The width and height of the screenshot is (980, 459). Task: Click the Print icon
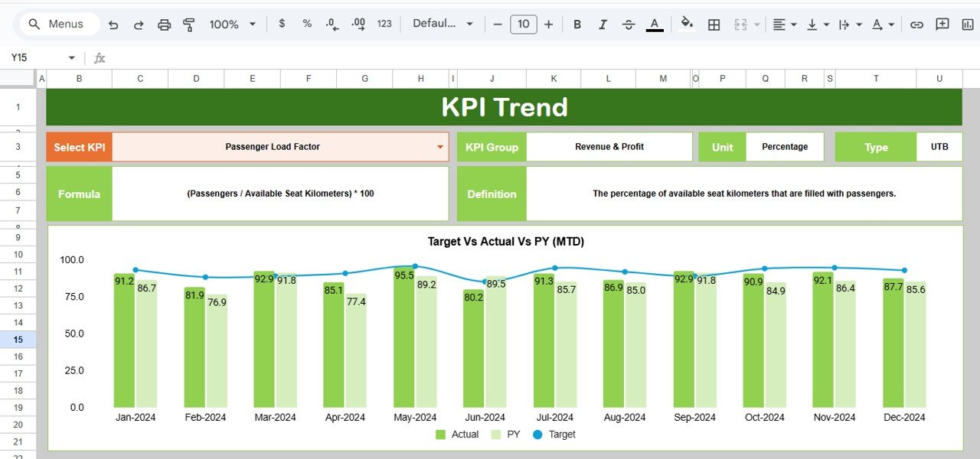point(164,24)
